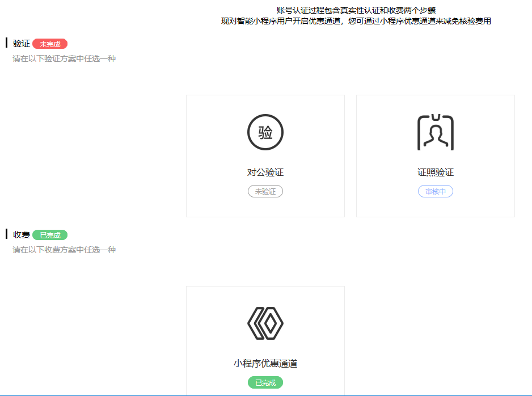Click the 已完成 button under 小程序优惠通道
This screenshot has width=532, height=396.
pos(265,382)
